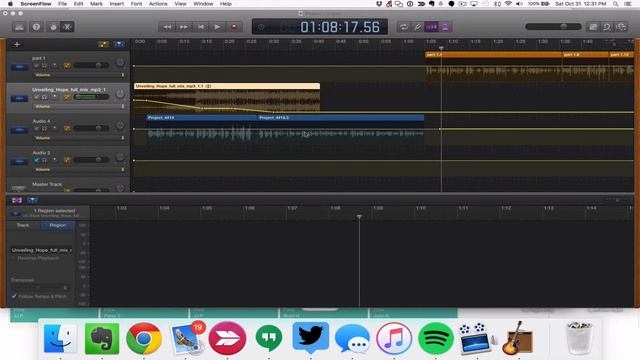Select the Unveiling_Hope_full_mix_mp3_1.1 region
Screen dimensions: 640x360
pos(227,98)
